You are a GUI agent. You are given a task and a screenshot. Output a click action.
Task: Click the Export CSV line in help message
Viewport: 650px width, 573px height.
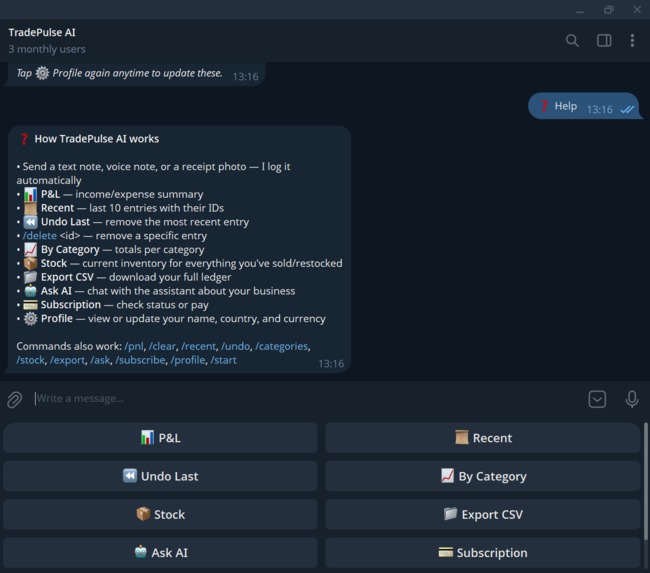tap(124, 277)
